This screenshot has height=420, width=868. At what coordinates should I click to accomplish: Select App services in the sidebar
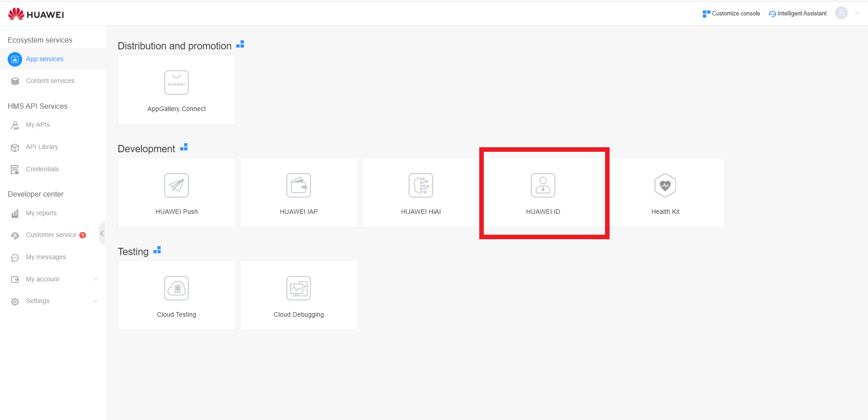(44, 59)
